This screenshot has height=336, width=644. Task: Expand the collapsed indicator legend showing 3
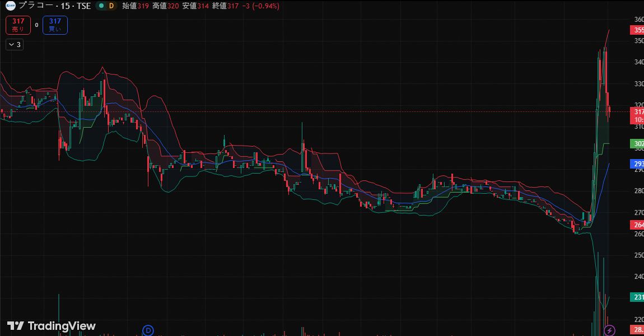[x=15, y=44]
